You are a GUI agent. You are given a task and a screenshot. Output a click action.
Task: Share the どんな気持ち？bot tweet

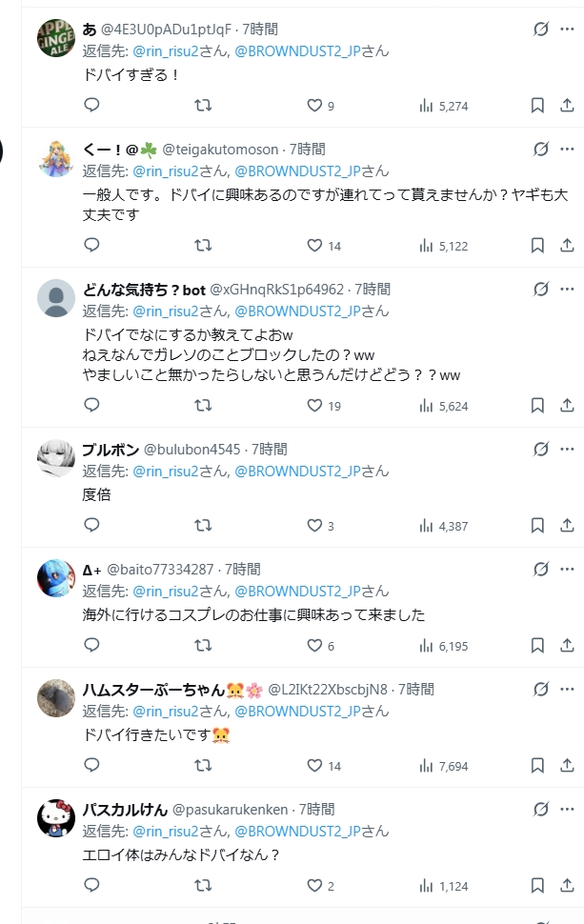(565, 405)
